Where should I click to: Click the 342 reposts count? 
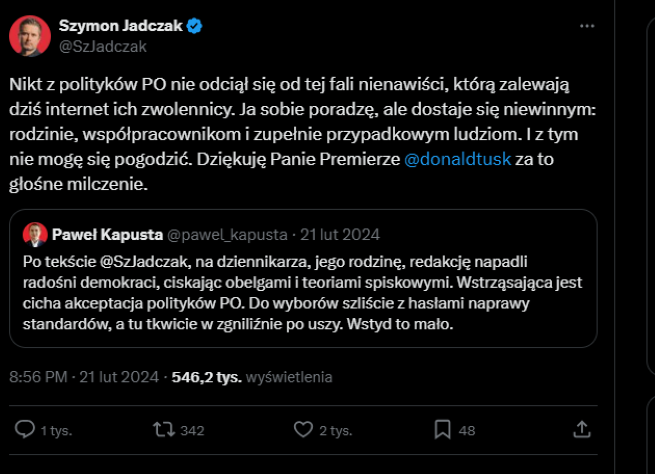[192, 431]
